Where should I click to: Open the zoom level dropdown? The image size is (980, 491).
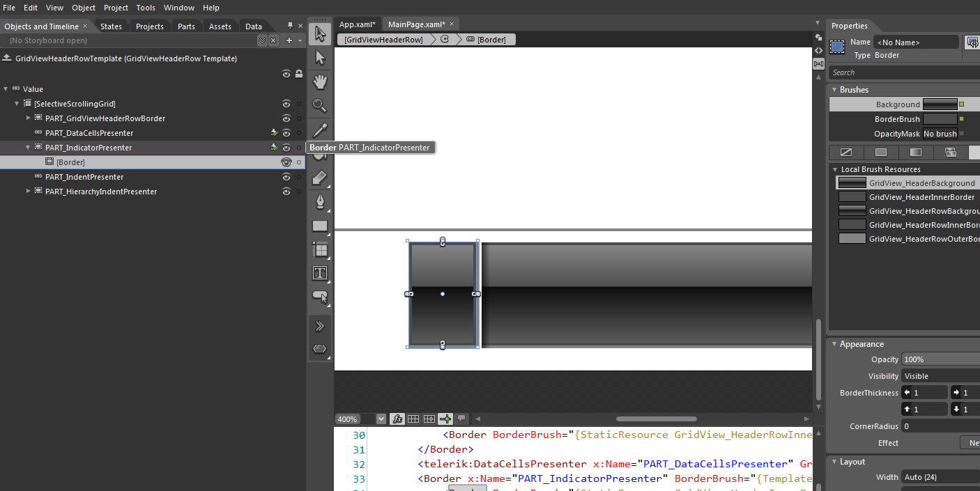381,419
